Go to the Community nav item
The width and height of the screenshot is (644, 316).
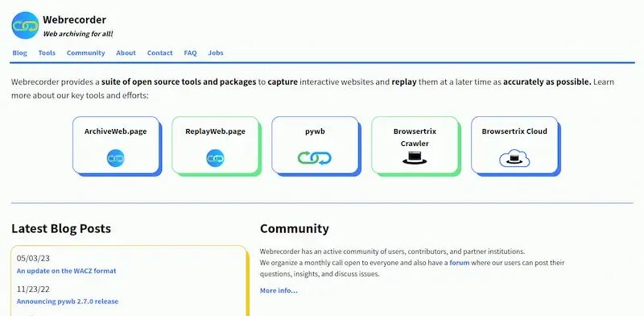86,52
